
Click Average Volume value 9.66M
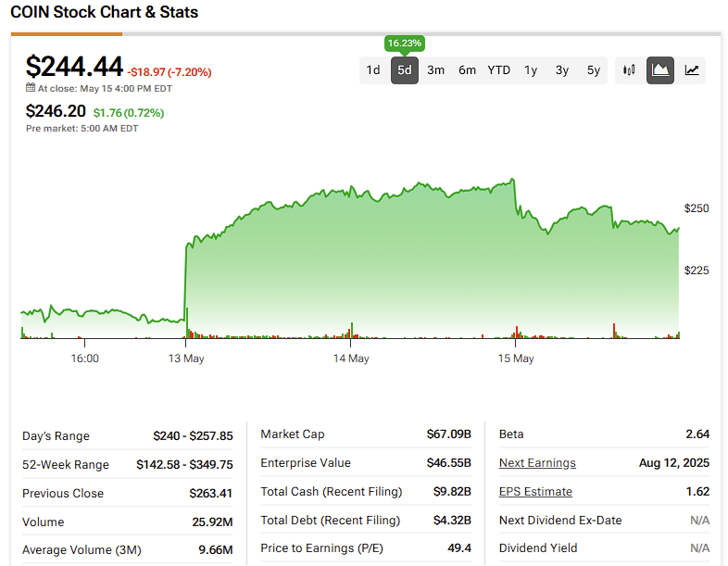pyautogui.click(x=216, y=549)
